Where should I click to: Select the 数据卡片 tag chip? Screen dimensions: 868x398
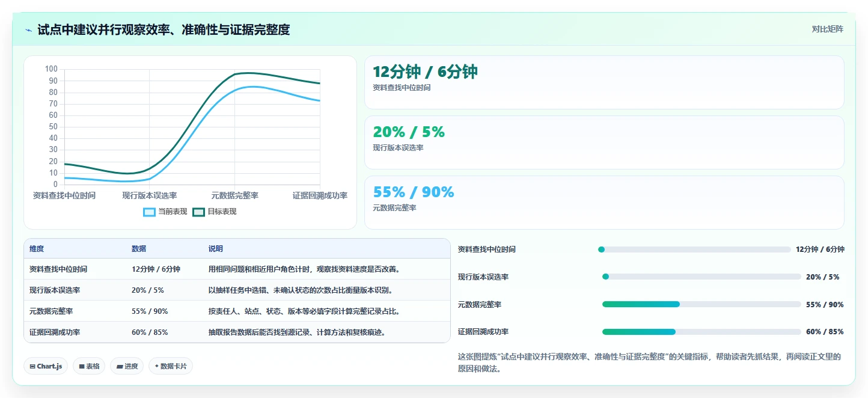(x=171, y=366)
